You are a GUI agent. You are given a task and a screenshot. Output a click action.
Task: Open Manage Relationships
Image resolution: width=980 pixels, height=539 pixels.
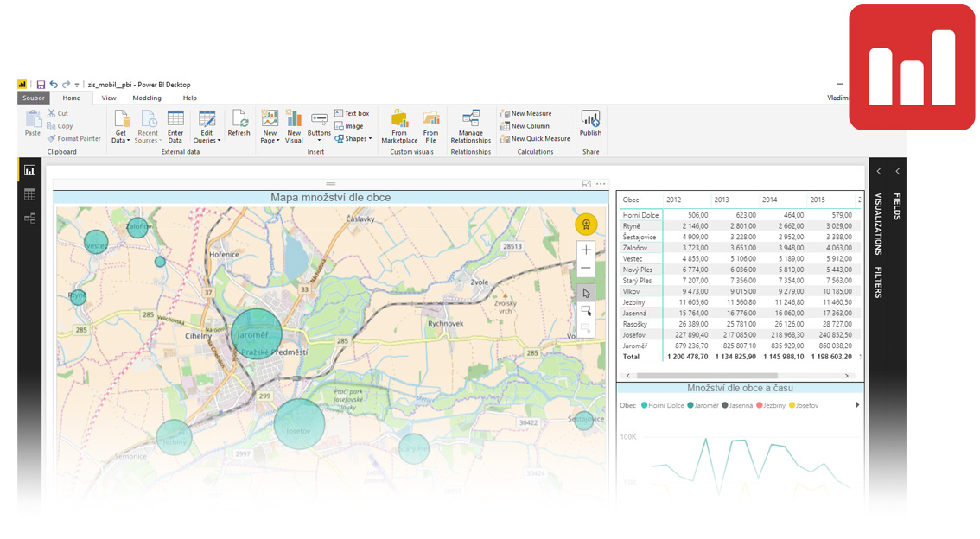click(x=471, y=127)
